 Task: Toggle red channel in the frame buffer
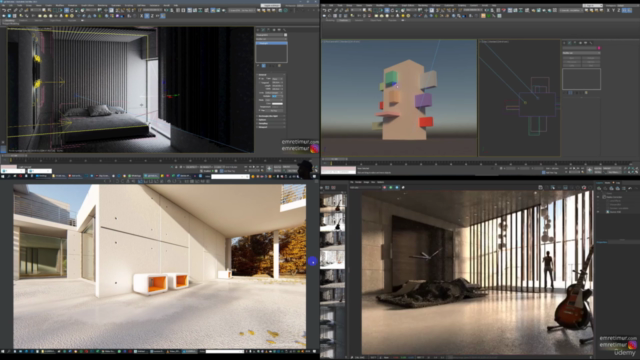(384, 187)
